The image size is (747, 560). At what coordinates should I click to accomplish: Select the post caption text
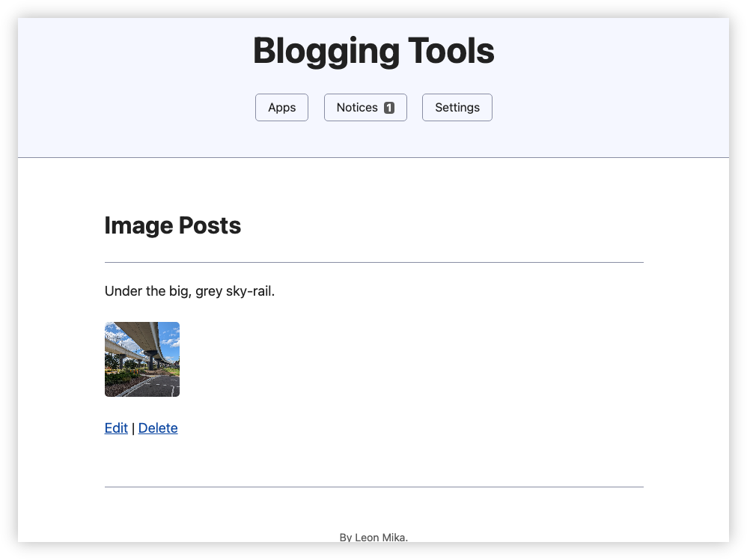coord(189,291)
